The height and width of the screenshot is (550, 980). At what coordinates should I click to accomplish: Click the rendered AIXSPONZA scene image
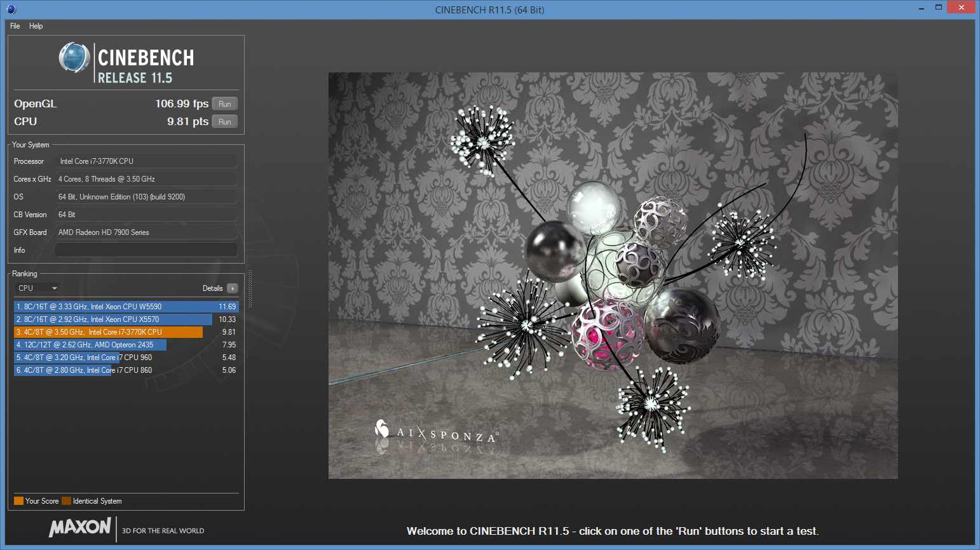[x=613, y=276]
